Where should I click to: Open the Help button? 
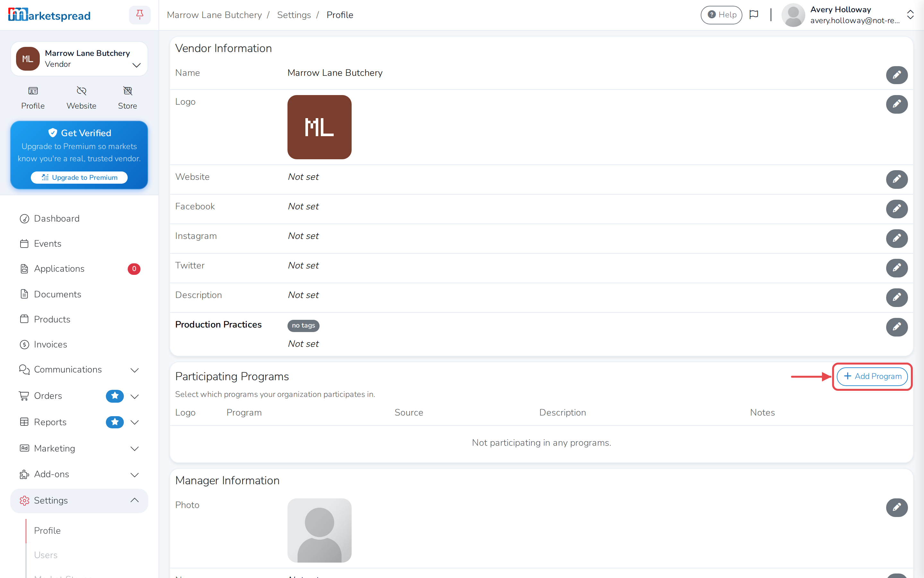(721, 15)
